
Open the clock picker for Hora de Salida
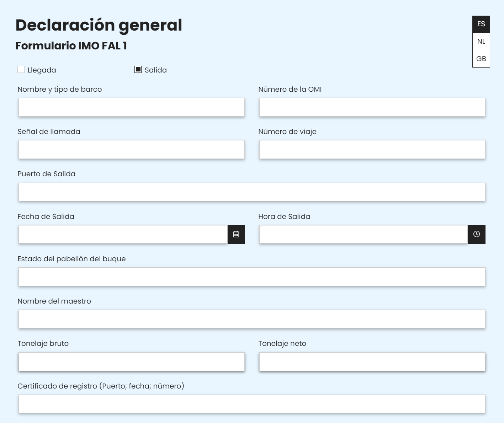(477, 234)
